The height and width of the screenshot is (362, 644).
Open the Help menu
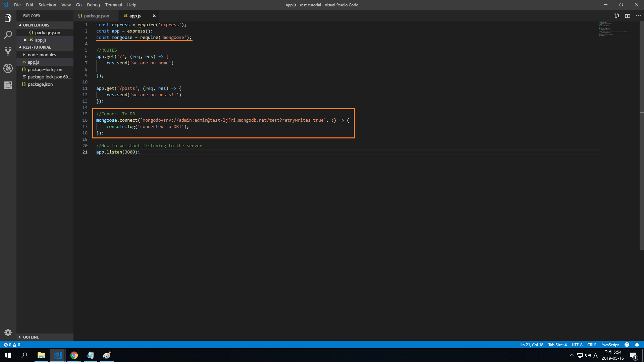click(x=132, y=5)
